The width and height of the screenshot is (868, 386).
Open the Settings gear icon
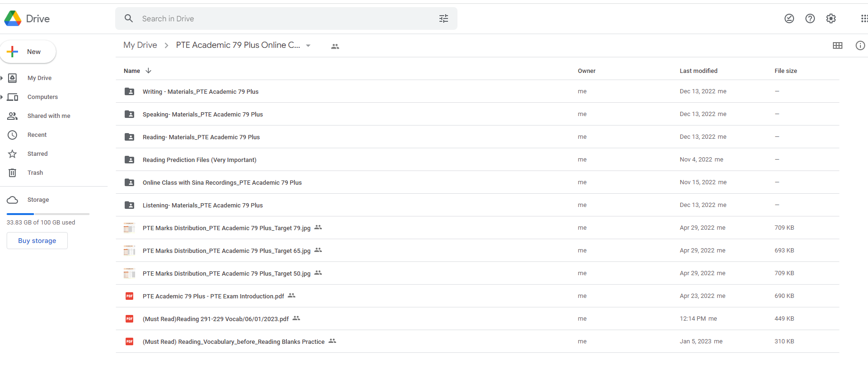pyautogui.click(x=831, y=18)
